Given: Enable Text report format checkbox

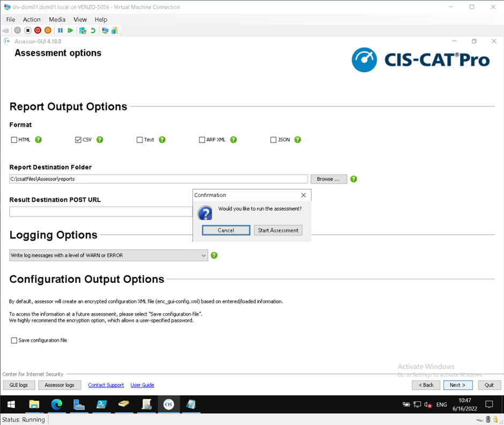Looking at the screenshot, I should pos(139,140).
